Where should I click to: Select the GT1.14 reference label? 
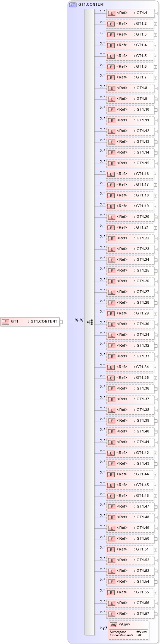[x=142, y=152]
